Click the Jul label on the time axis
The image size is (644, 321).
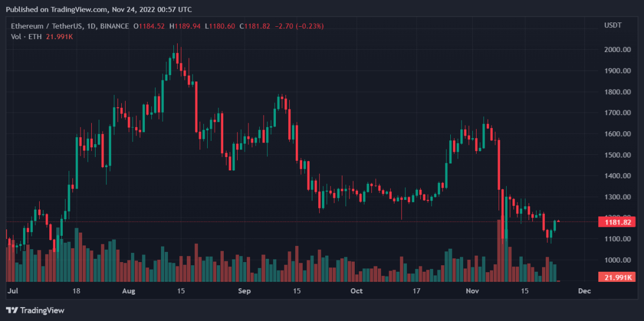(x=13, y=291)
